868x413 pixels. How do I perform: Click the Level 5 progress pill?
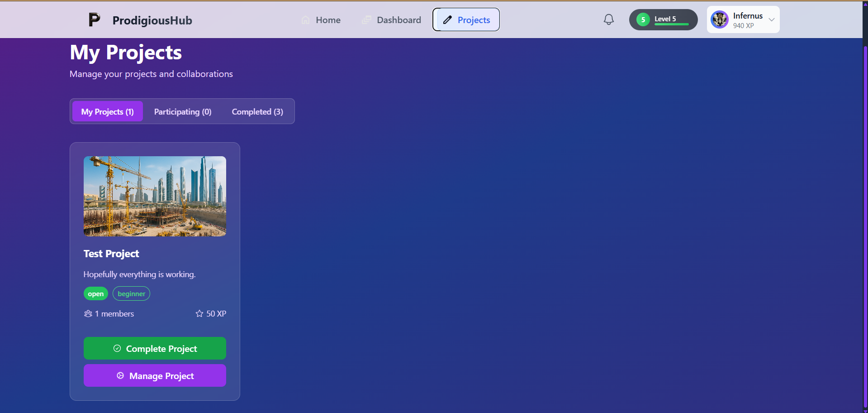tap(664, 19)
